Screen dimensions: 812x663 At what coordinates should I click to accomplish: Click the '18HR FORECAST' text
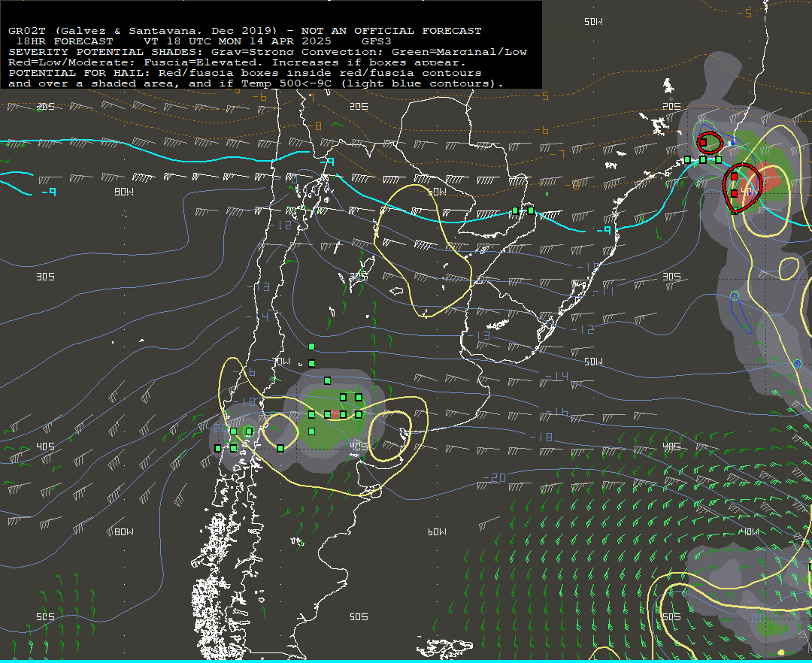click(65, 41)
